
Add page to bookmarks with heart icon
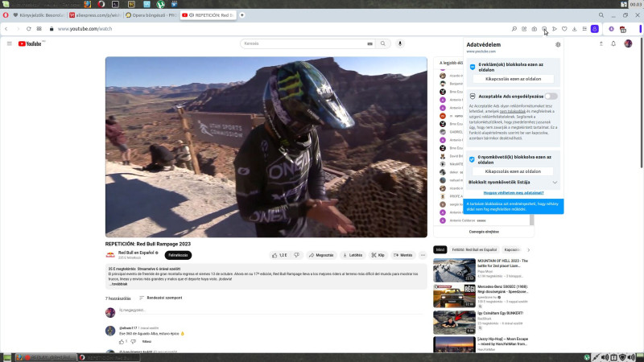click(x=564, y=29)
